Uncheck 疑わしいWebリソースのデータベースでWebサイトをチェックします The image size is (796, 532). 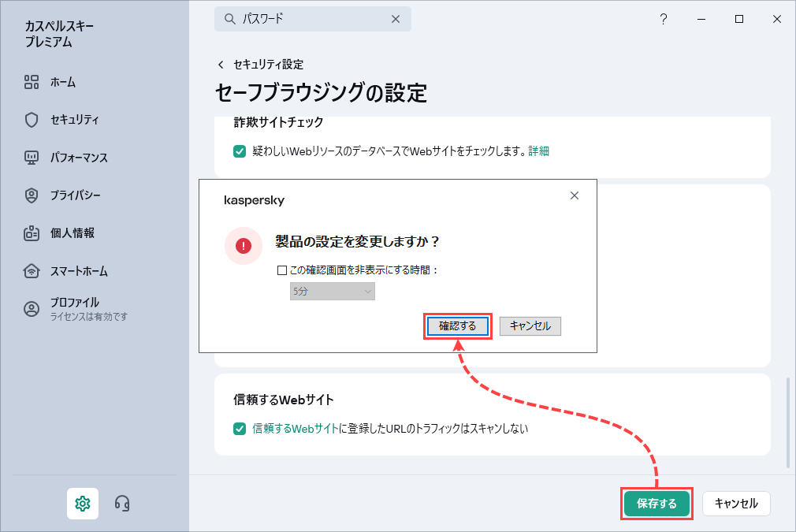[240, 150]
